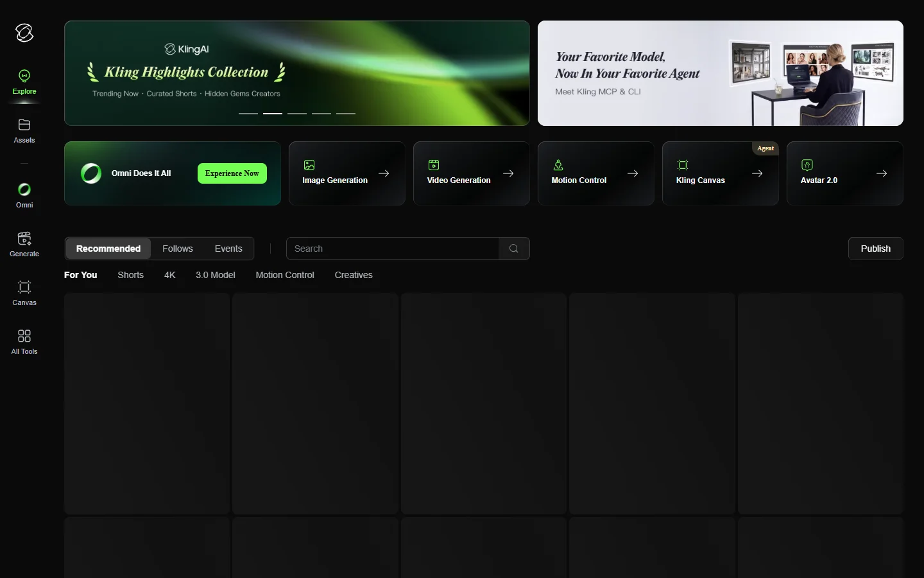This screenshot has height=578, width=924.
Task: Open the Kling MCP & CLI banner
Action: pyautogui.click(x=721, y=73)
